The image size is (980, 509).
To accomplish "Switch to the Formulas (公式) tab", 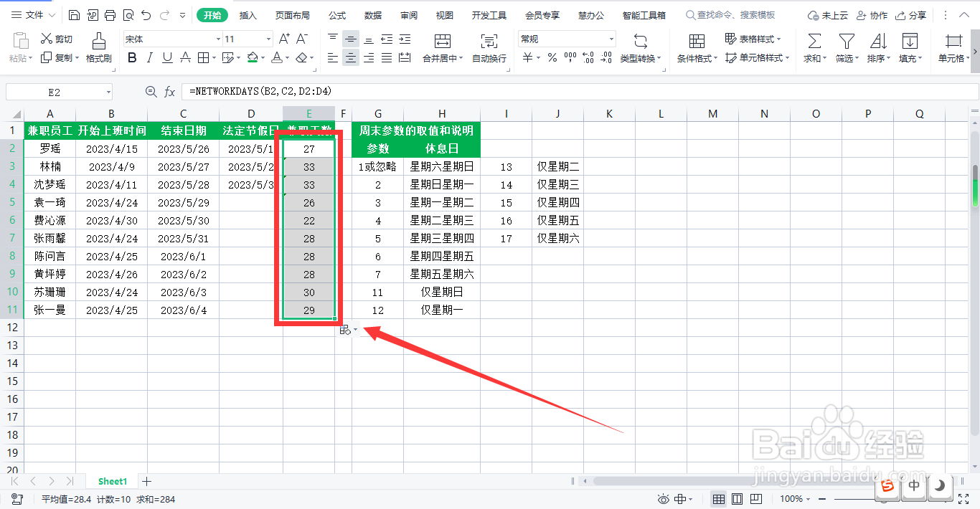I will [x=337, y=15].
